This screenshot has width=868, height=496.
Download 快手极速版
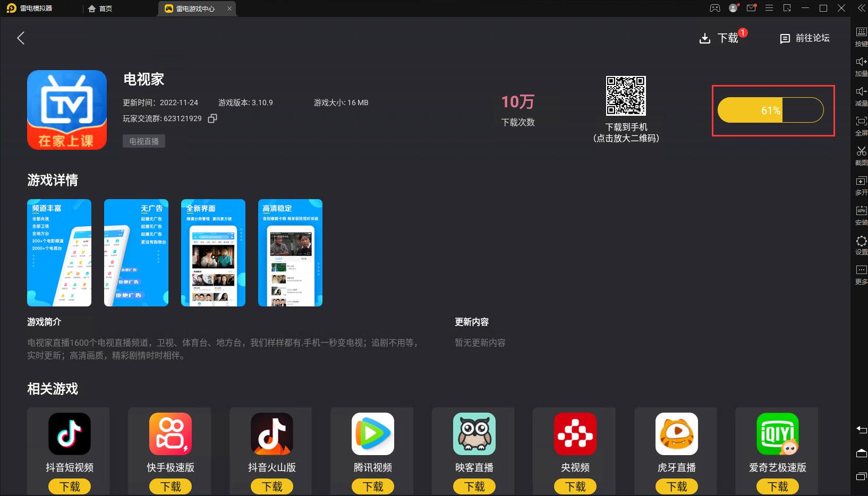[171, 486]
